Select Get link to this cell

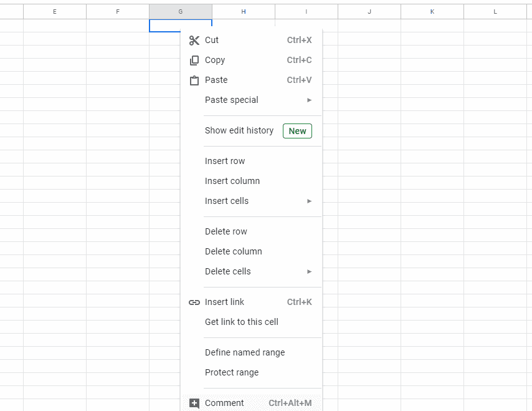242,322
